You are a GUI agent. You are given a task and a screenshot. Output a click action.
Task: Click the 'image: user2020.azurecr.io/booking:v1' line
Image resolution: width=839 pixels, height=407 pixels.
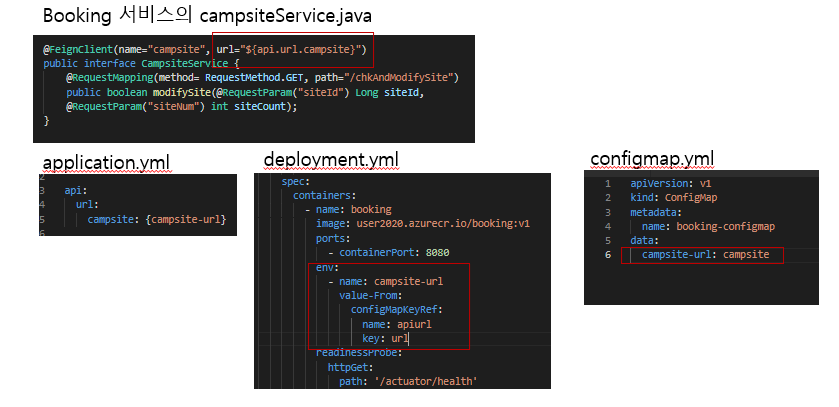tap(423, 224)
